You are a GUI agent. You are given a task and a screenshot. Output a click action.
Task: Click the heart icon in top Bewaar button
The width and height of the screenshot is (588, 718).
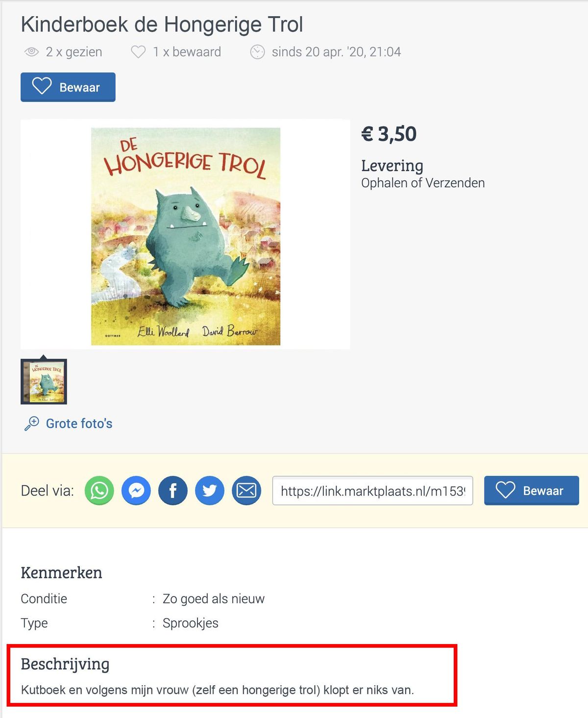[x=42, y=86]
